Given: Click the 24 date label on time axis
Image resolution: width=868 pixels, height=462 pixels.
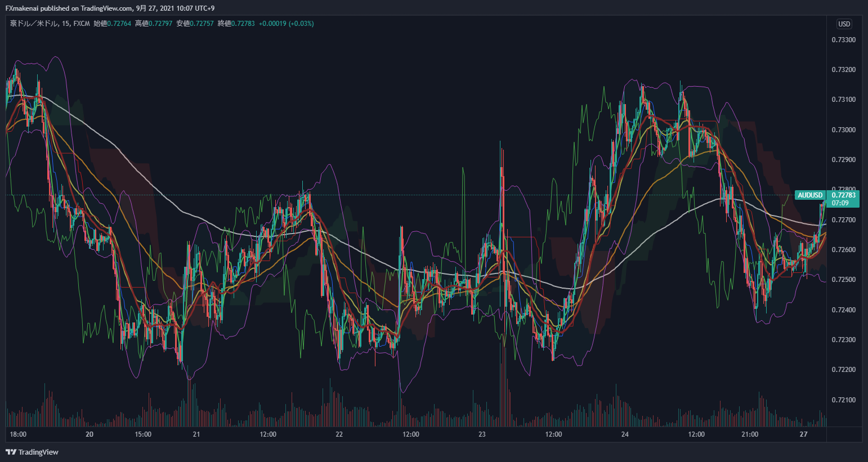Looking at the screenshot, I should pyautogui.click(x=625, y=434).
